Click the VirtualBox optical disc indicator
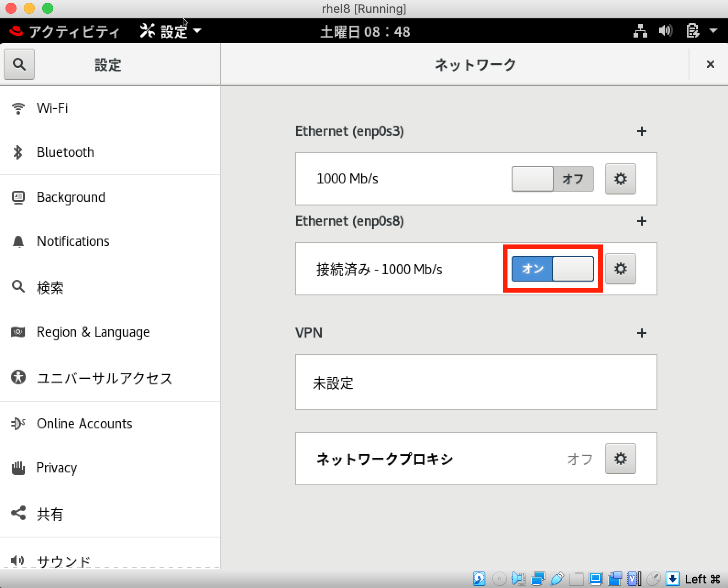This screenshot has height=588, width=728. [x=499, y=579]
